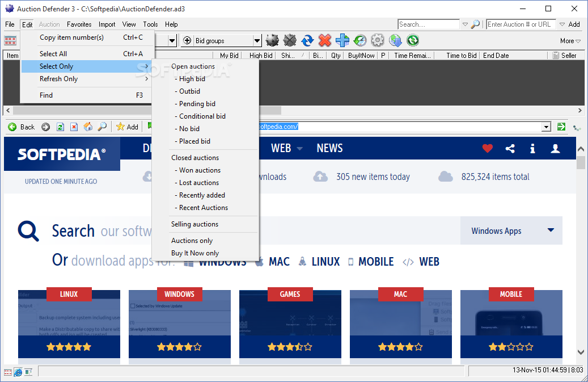588x382 pixels.
Task: Click the Enter Auction # or URL field
Action: tap(521, 24)
